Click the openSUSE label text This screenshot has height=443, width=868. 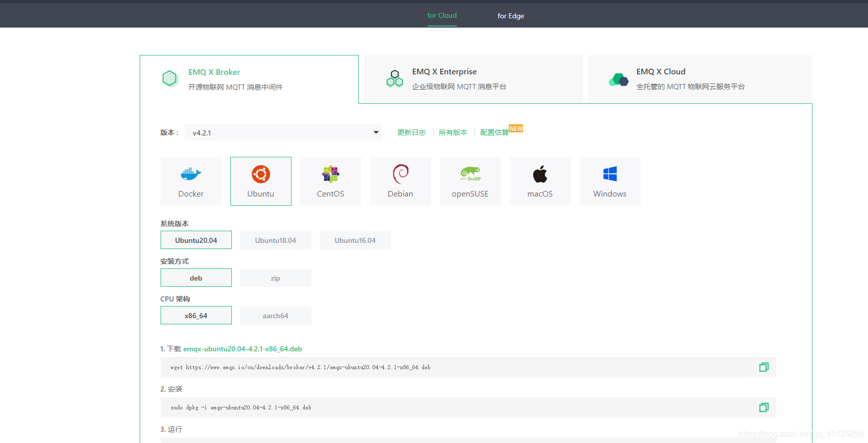pyautogui.click(x=470, y=194)
